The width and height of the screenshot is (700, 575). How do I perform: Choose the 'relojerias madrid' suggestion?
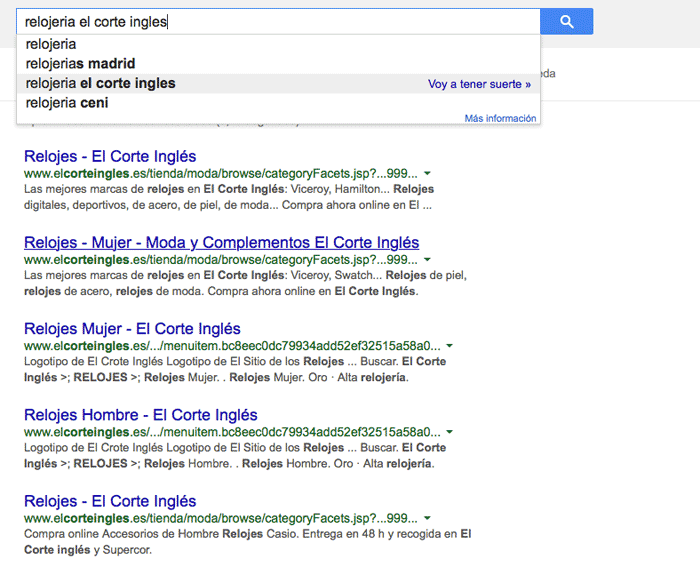[278, 64]
